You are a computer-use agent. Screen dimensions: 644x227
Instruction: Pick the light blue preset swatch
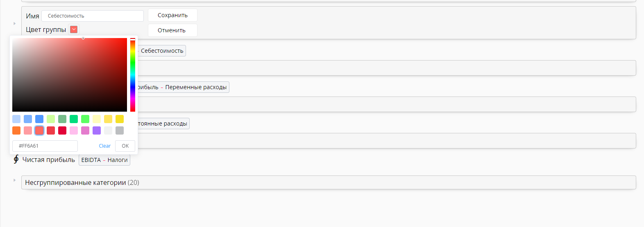(x=16, y=119)
